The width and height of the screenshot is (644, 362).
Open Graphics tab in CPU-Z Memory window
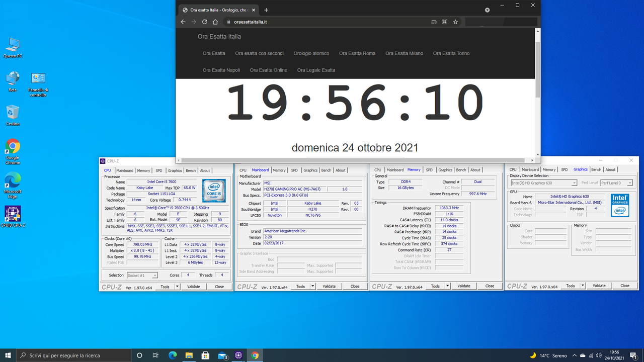click(445, 170)
